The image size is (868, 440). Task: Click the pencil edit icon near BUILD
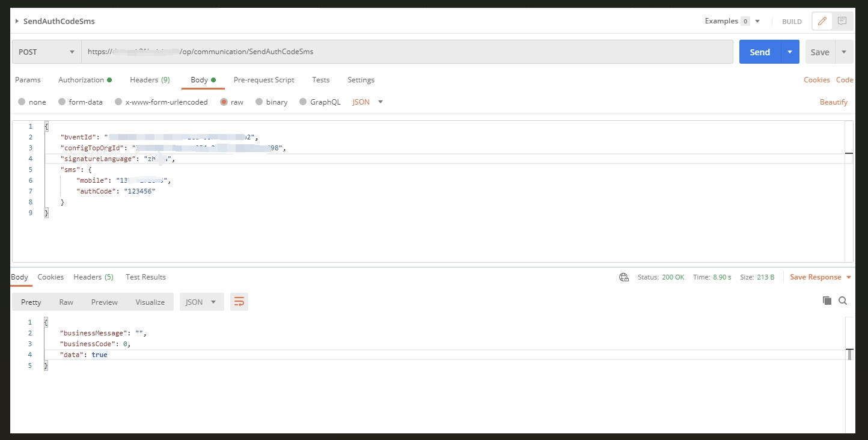coord(822,21)
